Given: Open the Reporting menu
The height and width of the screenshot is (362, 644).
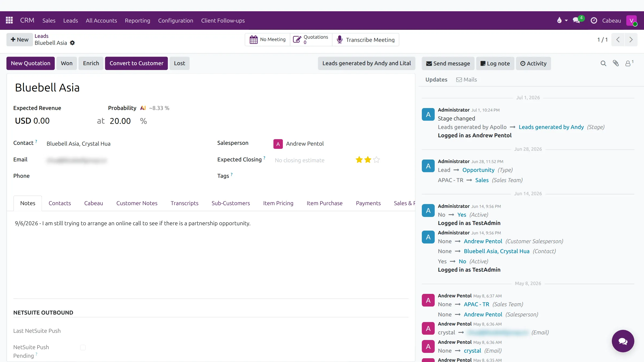Looking at the screenshot, I should pos(137,21).
